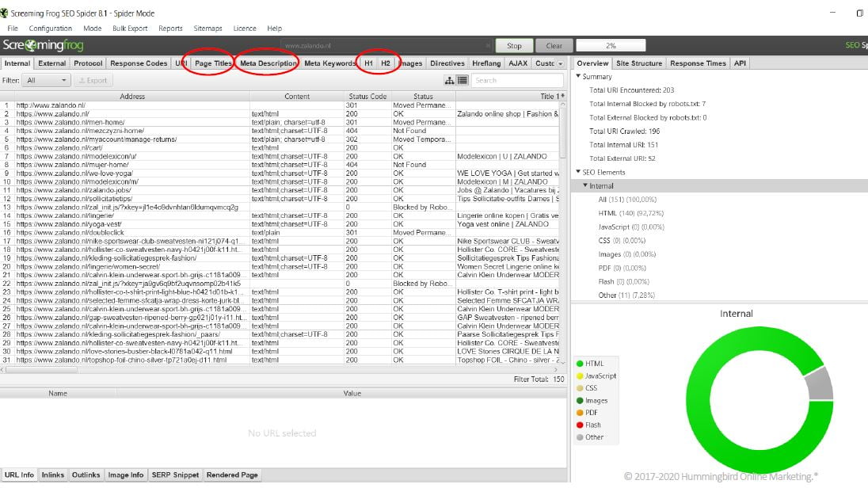The image size is (868, 488).
Task: Click the green HTML legend swatch
Action: click(x=580, y=364)
